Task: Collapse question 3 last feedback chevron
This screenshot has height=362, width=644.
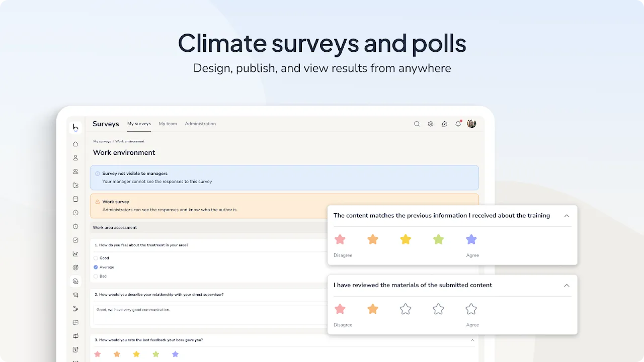Action: coord(472,340)
